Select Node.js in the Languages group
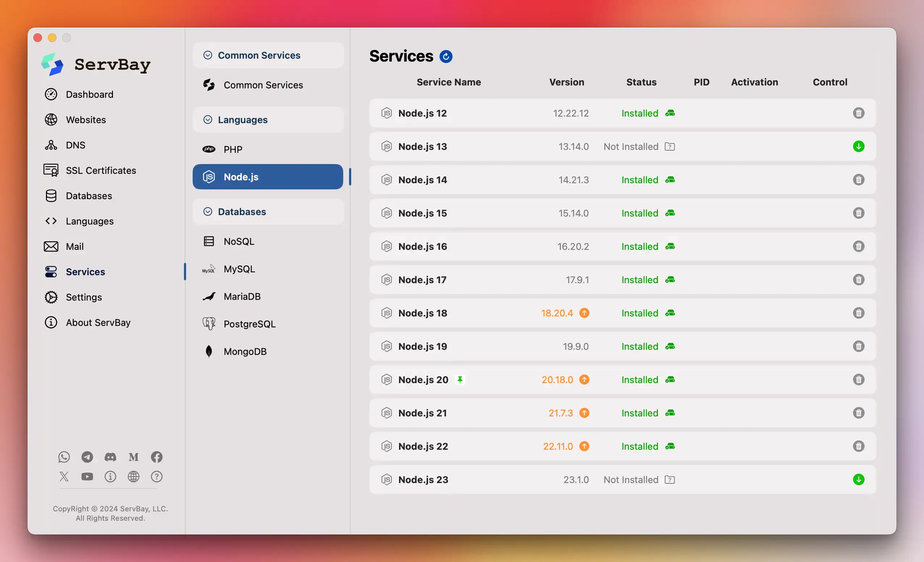 point(268,177)
